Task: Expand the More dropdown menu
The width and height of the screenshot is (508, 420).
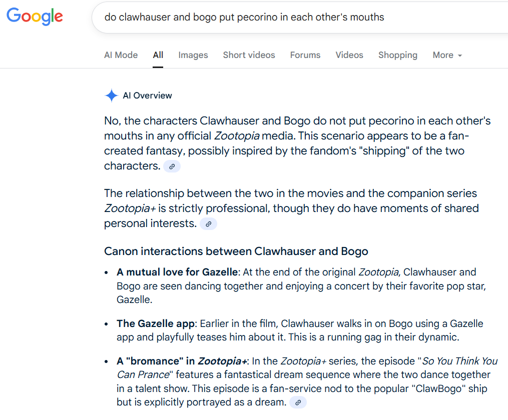Action: (x=447, y=55)
